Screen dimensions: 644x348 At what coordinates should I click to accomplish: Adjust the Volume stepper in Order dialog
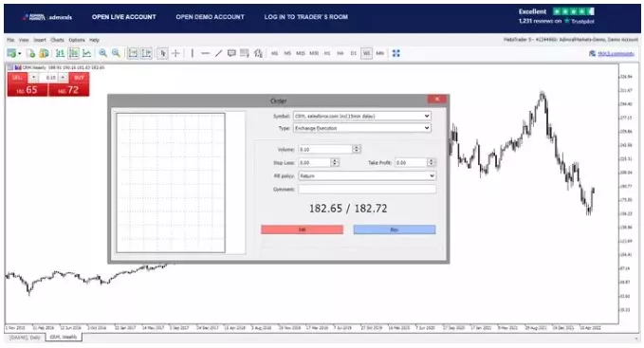click(x=357, y=150)
